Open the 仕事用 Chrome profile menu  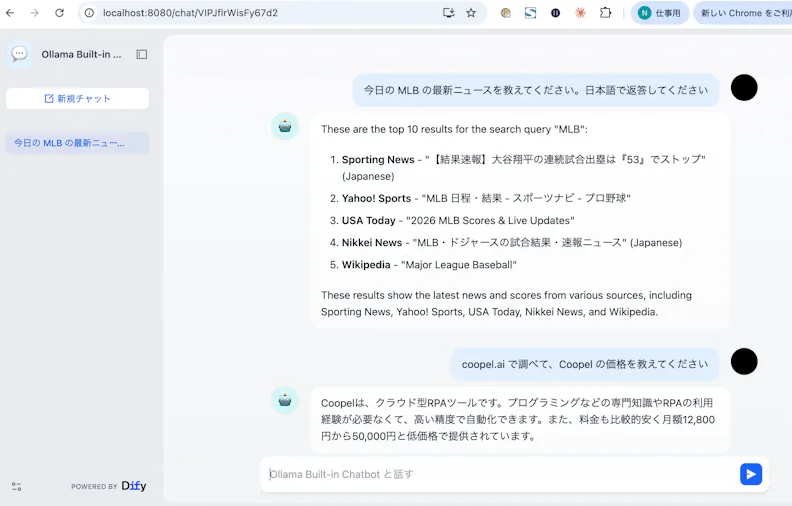pyautogui.click(x=660, y=13)
